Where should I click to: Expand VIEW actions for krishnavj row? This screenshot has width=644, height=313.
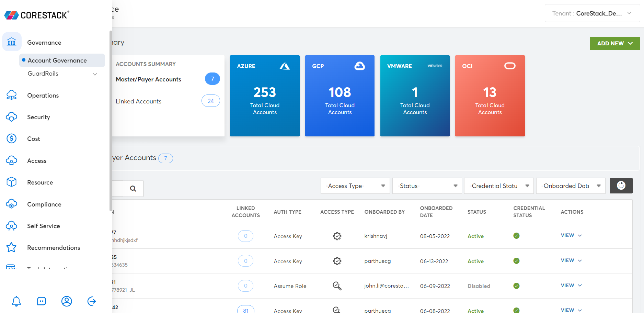[571, 235]
